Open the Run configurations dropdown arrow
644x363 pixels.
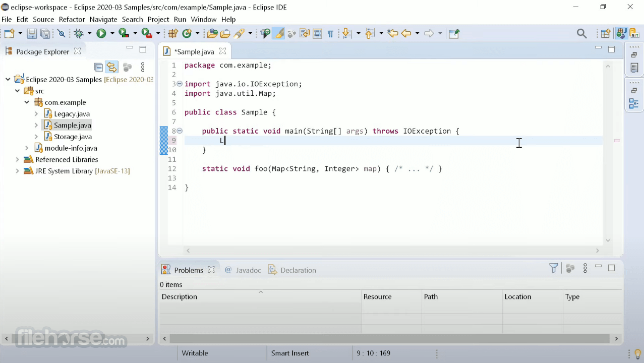(112, 34)
